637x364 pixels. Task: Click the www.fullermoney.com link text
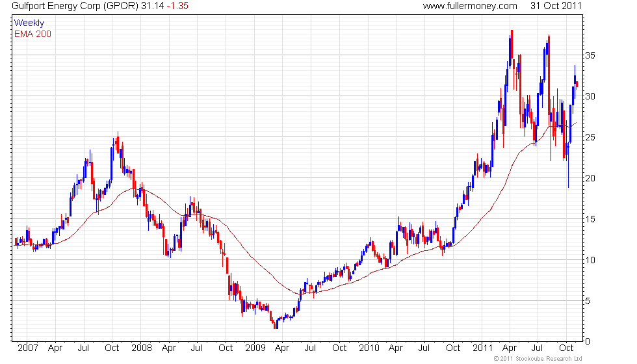(x=470, y=6)
